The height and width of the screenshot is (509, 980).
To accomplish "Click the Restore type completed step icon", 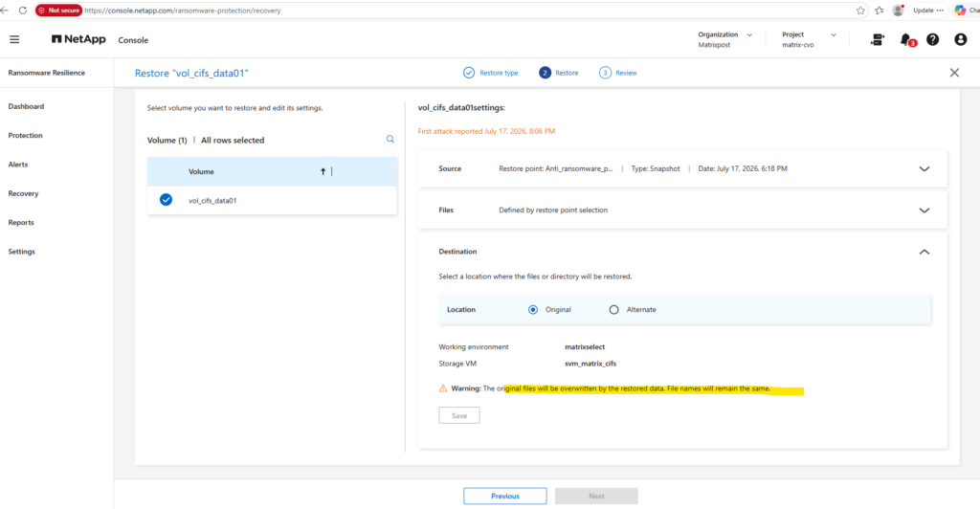I will pos(469,73).
